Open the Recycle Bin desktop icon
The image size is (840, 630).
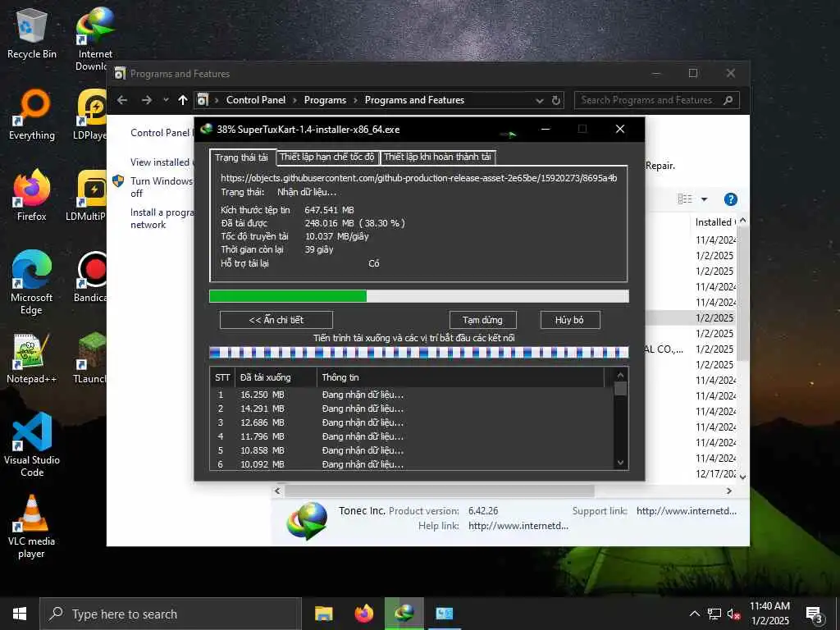click(x=32, y=33)
